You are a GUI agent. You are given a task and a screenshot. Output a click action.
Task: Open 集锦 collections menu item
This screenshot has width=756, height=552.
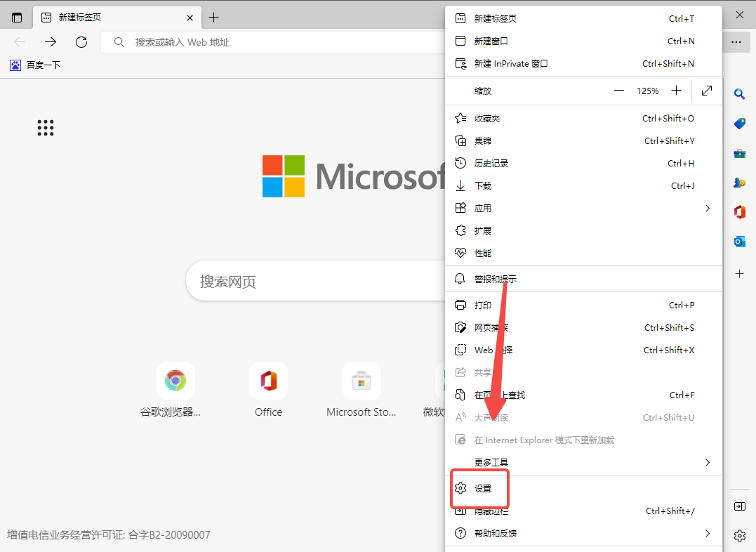583,141
